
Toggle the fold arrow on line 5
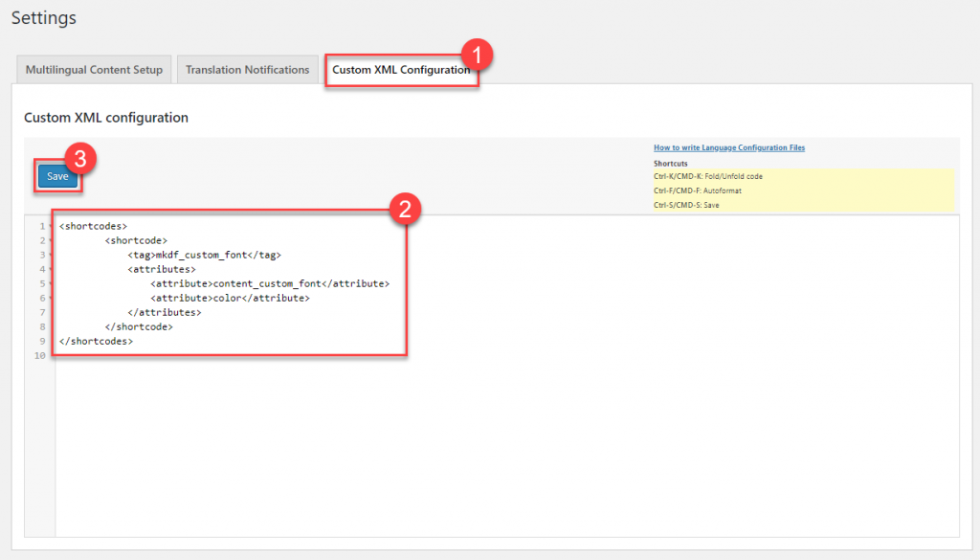point(51,283)
